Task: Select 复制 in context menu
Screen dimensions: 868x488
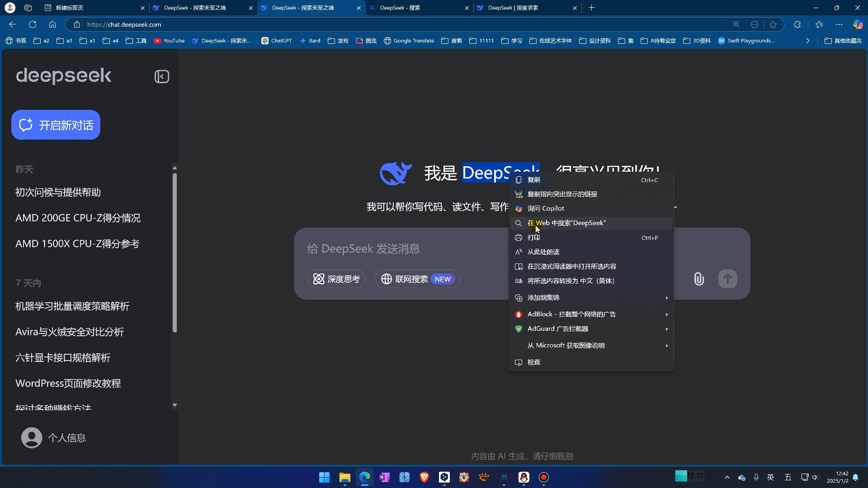Action: 591,180
